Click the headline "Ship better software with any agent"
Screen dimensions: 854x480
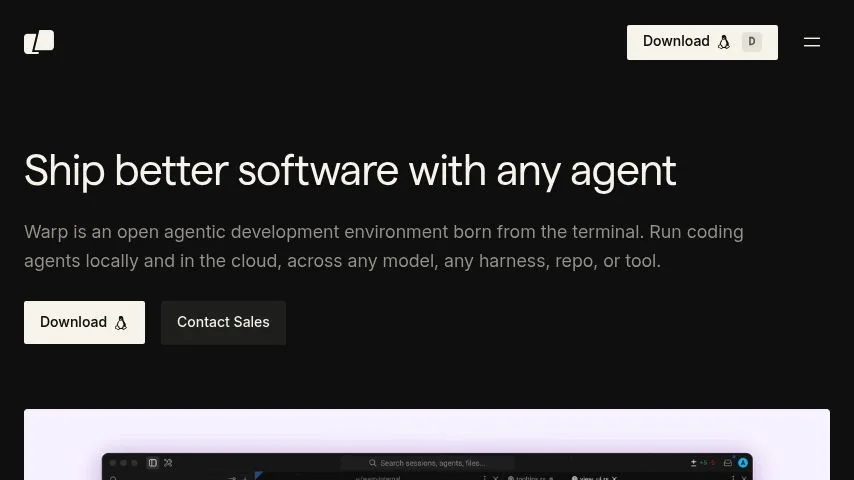350,171
